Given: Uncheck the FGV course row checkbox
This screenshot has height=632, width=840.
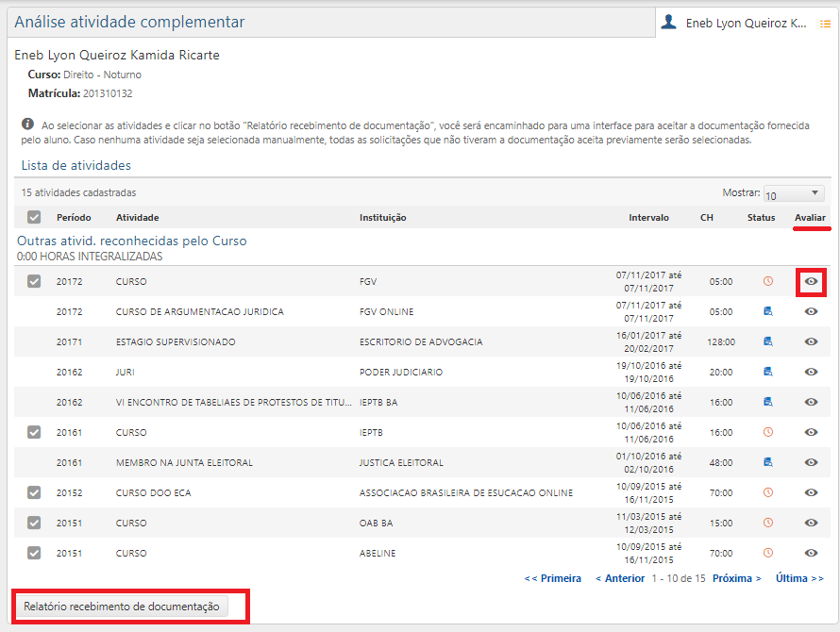Looking at the screenshot, I should coord(34,280).
